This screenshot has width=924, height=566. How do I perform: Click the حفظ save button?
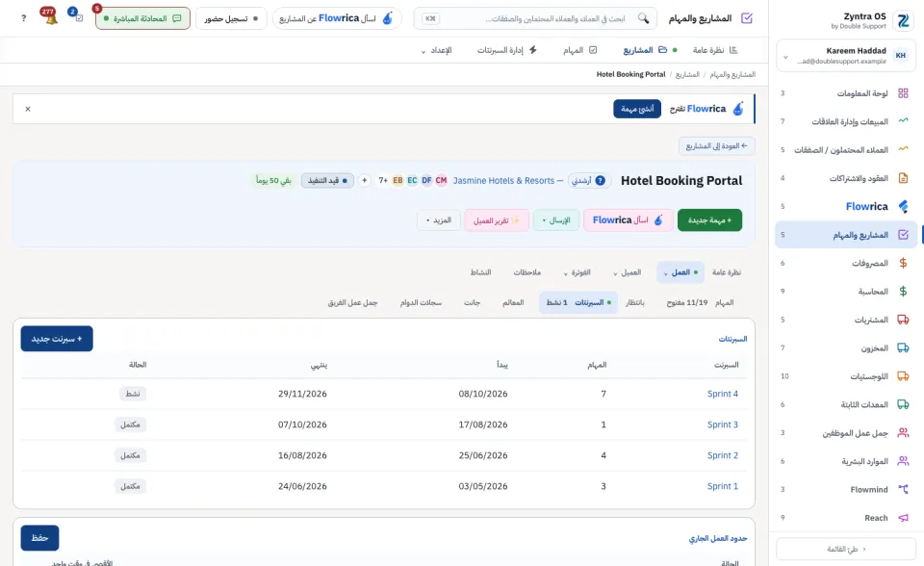39,538
